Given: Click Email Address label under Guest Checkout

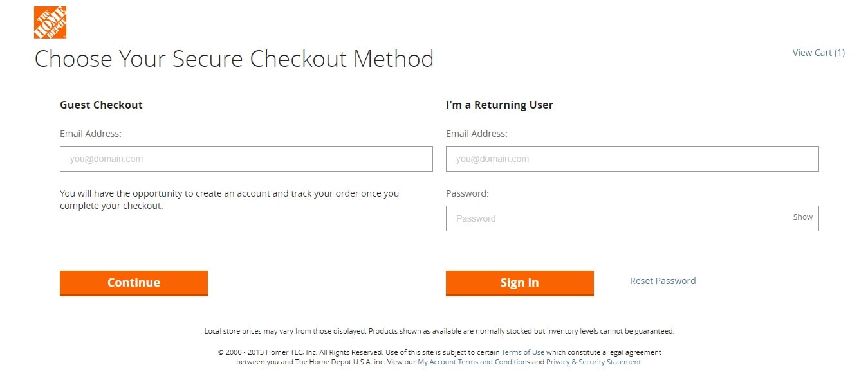Looking at the screenshot, I should (x=91, y=134).
